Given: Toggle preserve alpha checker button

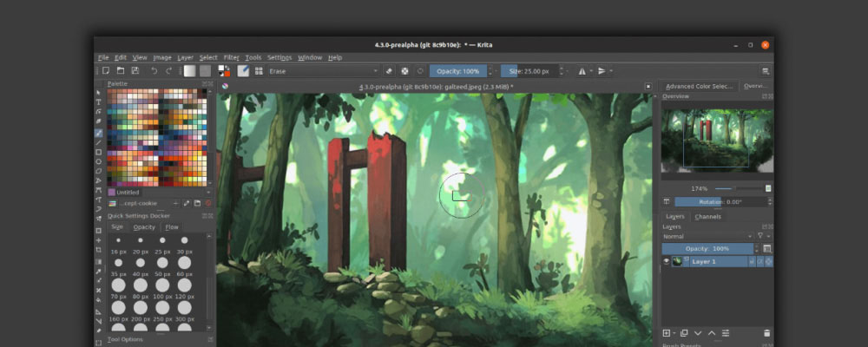Looking at the screenshot, I should click(404, 70).
